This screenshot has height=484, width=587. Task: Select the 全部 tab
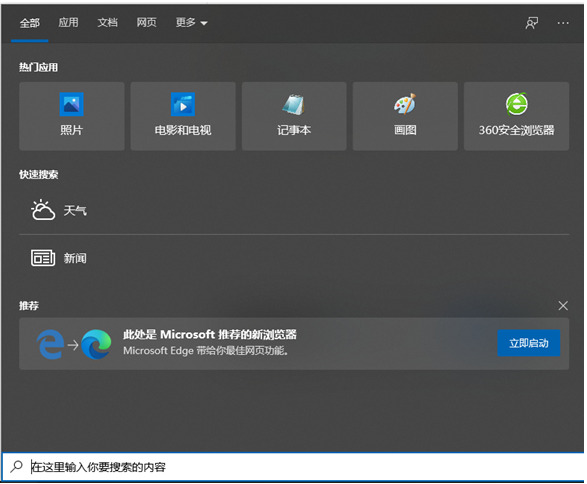click(x=30, y=23)
